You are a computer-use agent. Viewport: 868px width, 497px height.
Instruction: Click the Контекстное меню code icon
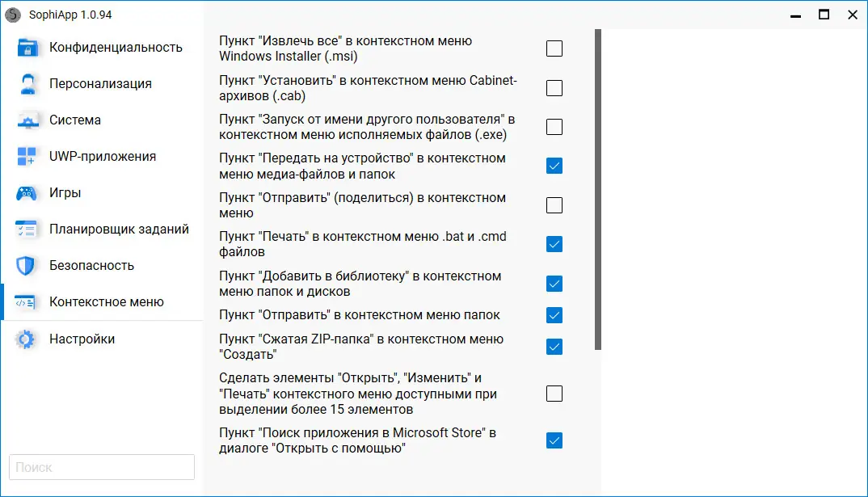pyautogui.click(x=25, y=302)
